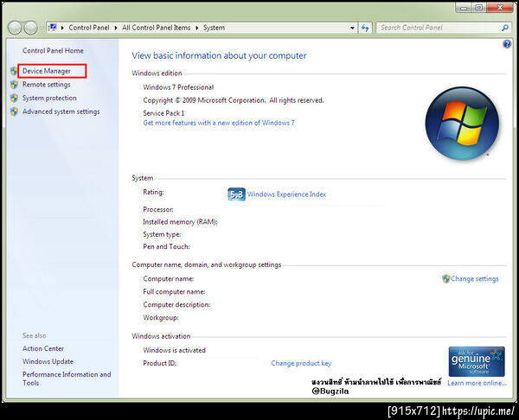Click the Service Pack 1 text
The width and height of the screenshot is (519, 420).
[x=163, y=113]
